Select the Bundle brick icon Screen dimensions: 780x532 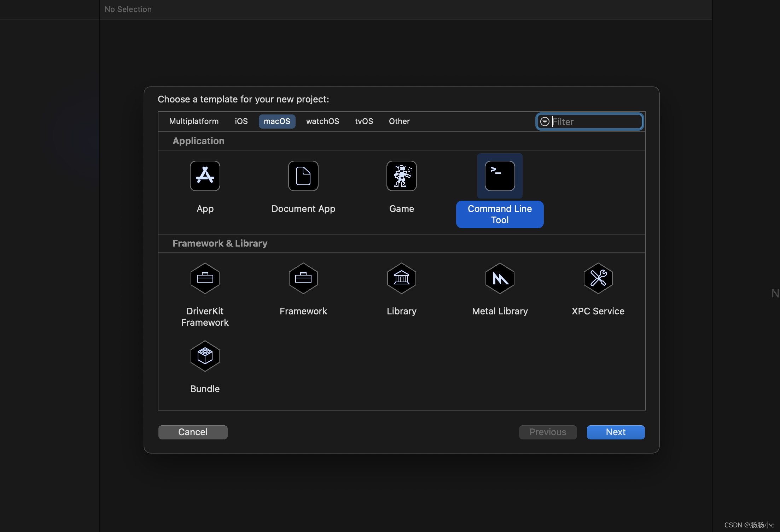point(205,356)
